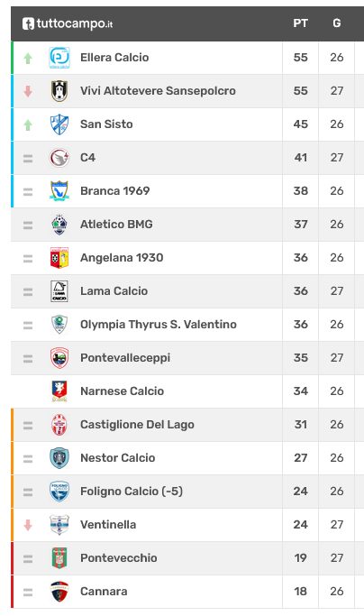Viewport: 364px width, 616px height.
Task: Click the tuttocampo.it logo in header
Action: (x=68, y=23)
